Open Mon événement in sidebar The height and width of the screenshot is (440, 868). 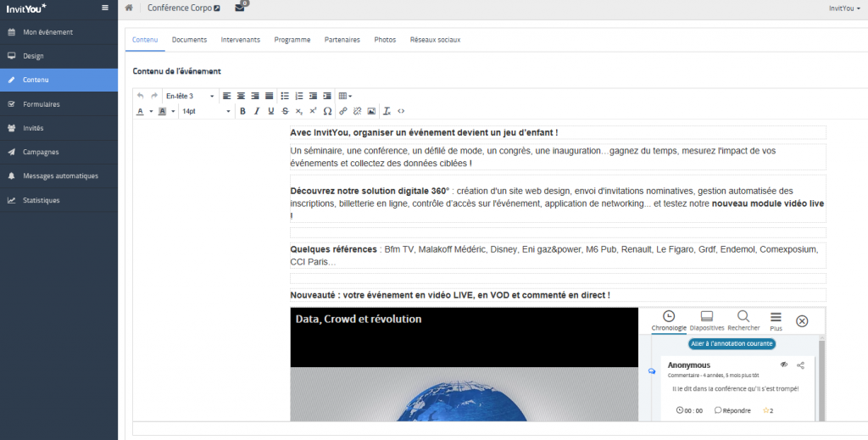pos(58,32)
